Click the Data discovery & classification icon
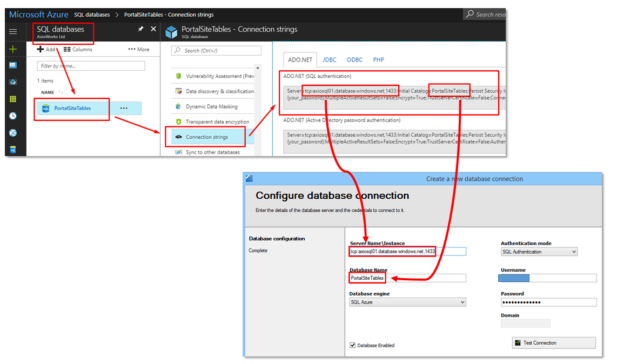Viewport: 617px width, 364px height. click(x=179, y=91)
